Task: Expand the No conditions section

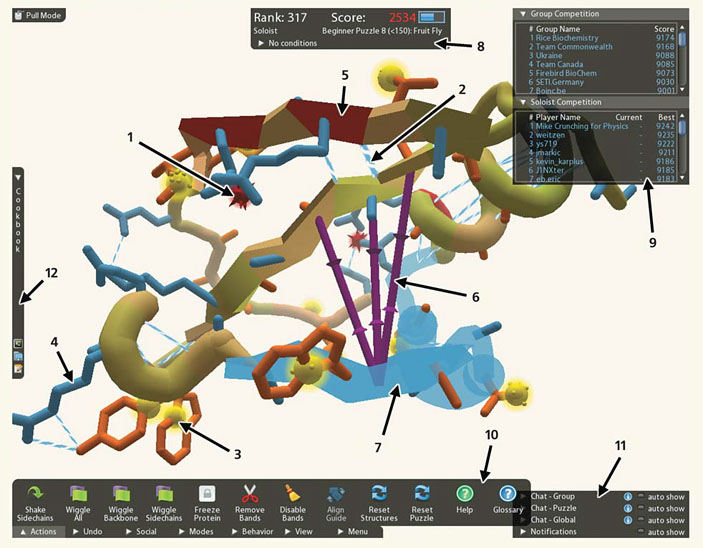Action: point(261,44)
